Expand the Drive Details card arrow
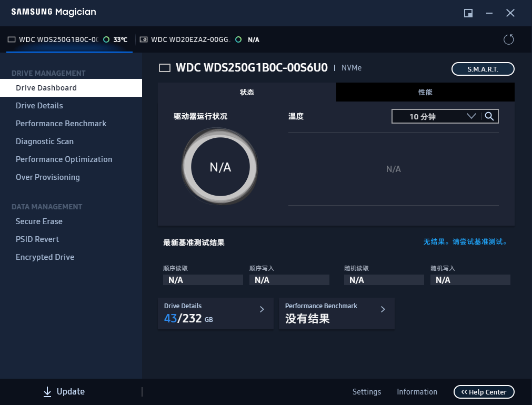532x405 pixels. [x=262, y=309]
